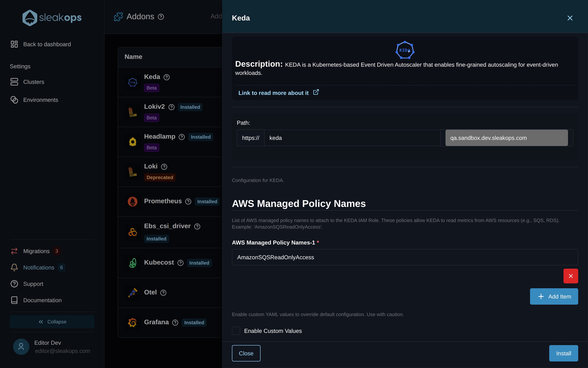Viewport: 588px width, 368px height.
Task: Click the Environments overlapping circles icon
Action: [14, 100]
